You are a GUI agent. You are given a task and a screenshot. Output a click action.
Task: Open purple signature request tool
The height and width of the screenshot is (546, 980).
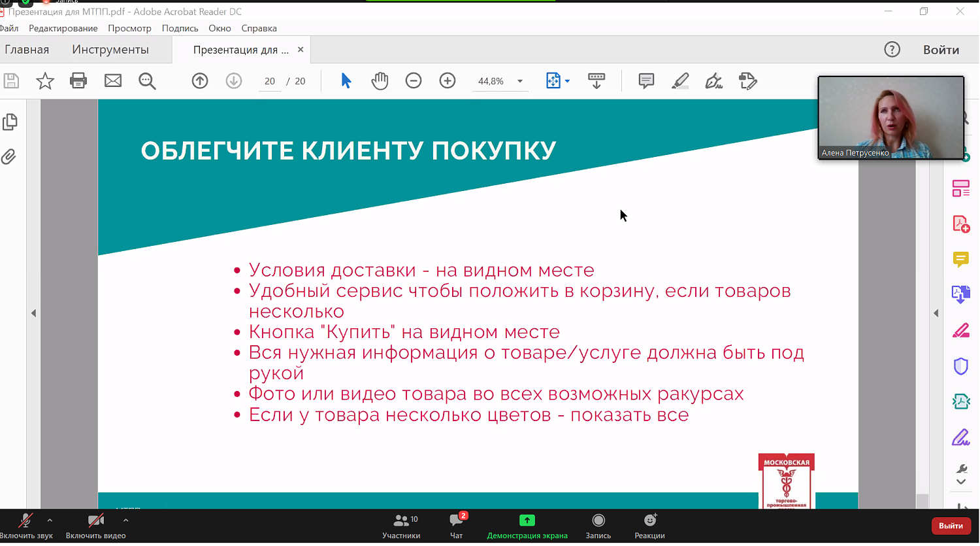tap(961, 437)
